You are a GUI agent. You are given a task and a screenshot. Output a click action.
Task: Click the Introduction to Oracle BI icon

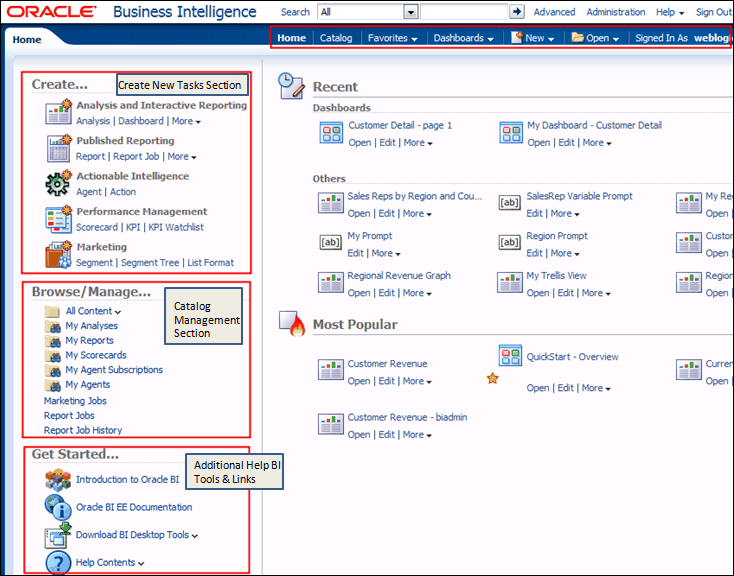coord(58,480)
